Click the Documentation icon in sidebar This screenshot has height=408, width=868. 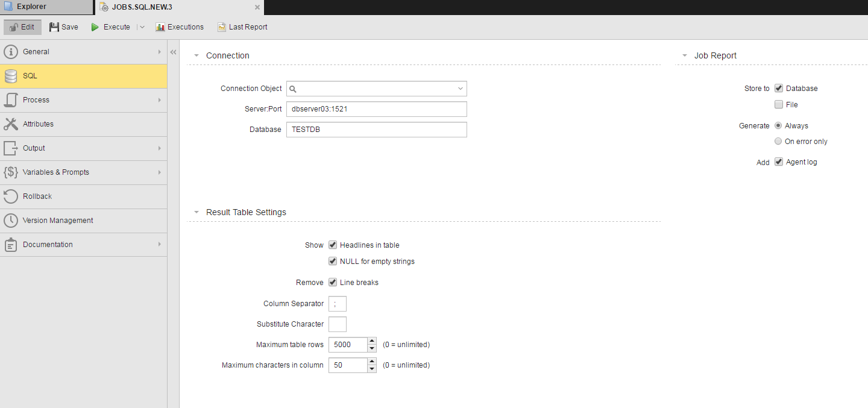click(x=11, y=245)
